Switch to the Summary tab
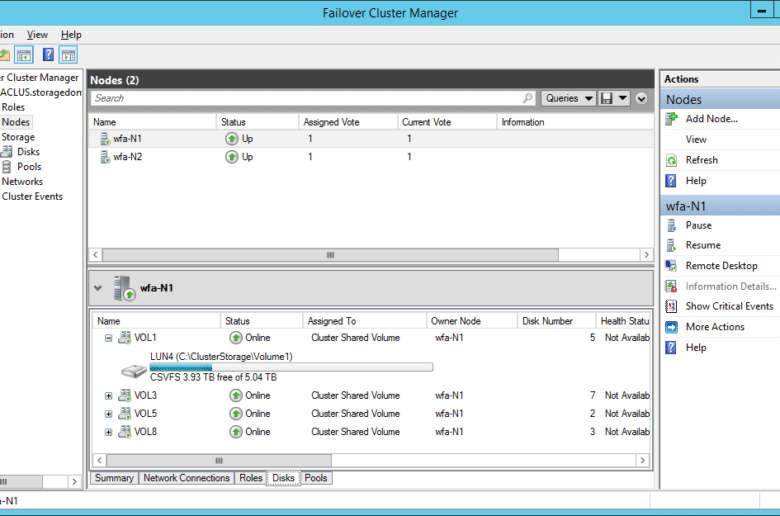The image size is (780, 516). (x=114, y=478)
